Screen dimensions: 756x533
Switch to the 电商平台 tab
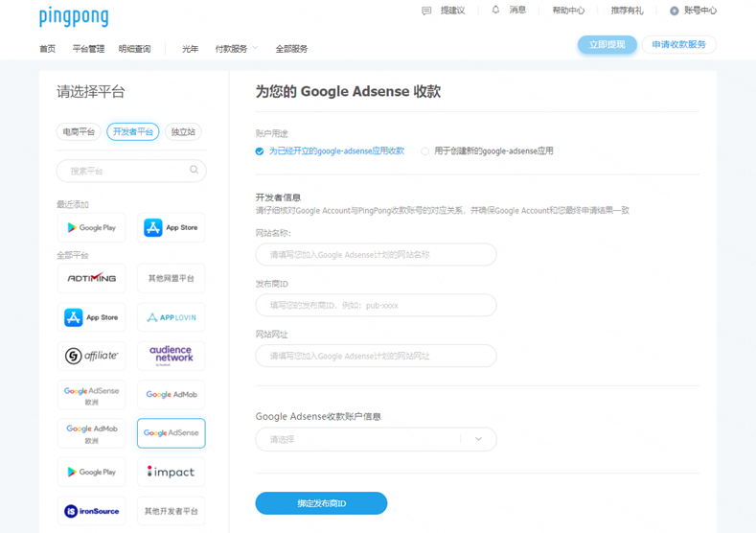[79, 131]
